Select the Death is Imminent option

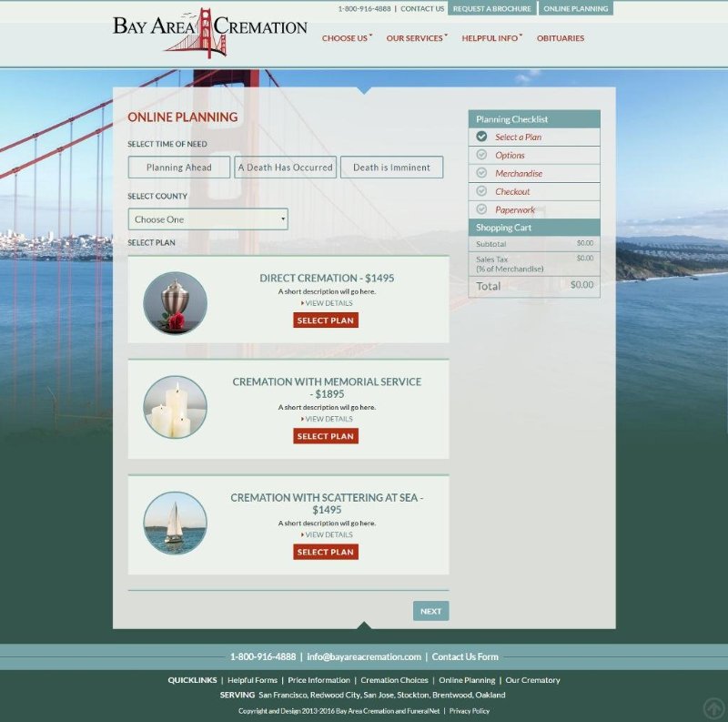point(391,168)
